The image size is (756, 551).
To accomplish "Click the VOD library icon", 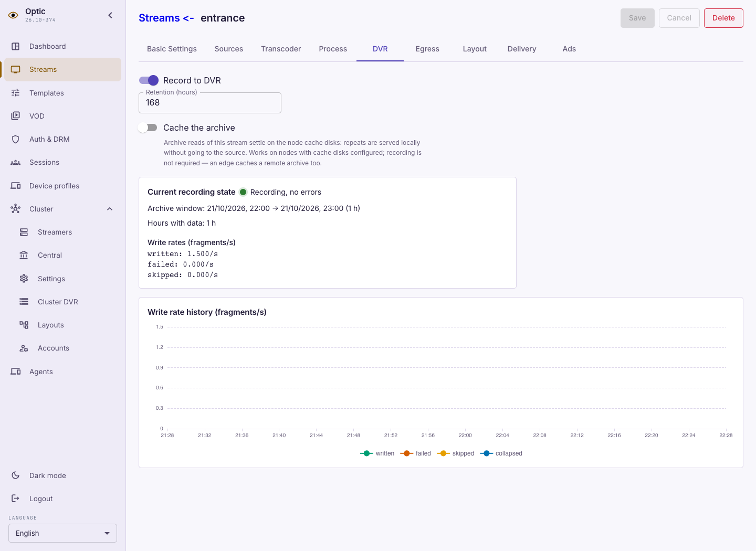I will point(16,116).
